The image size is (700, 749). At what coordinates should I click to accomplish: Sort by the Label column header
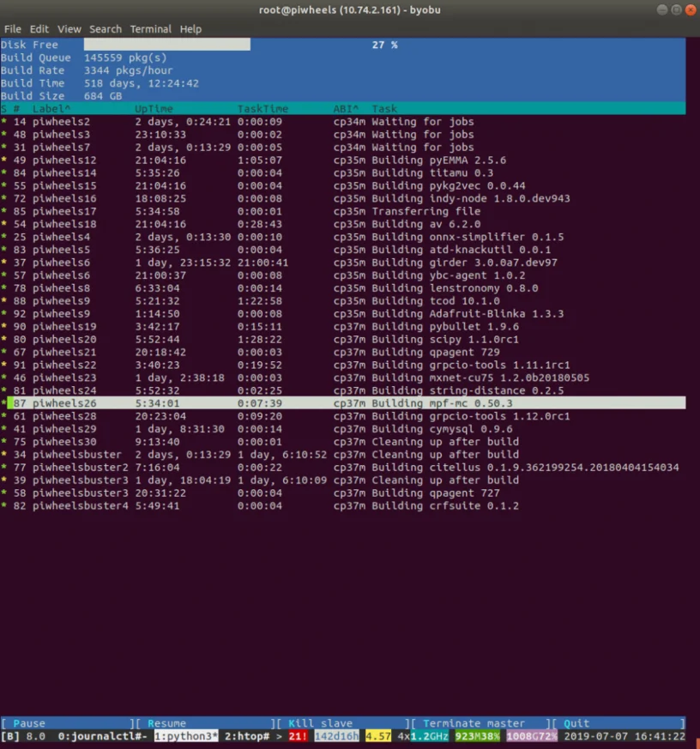coord(51,109)
